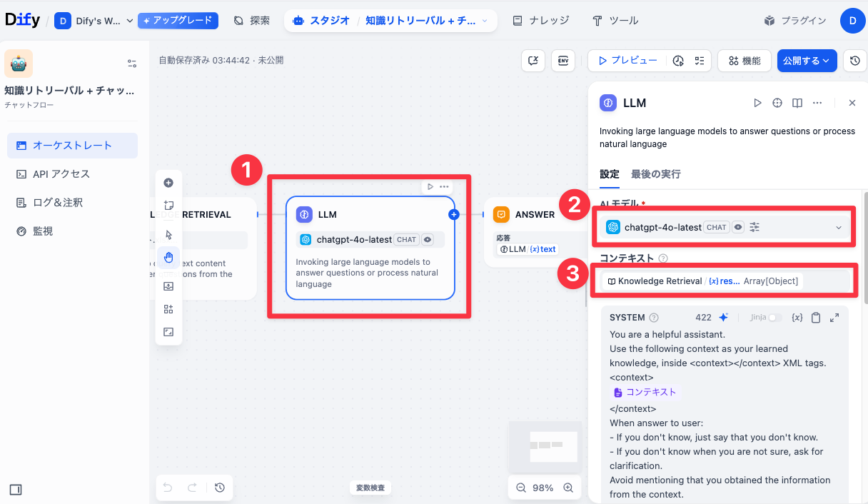The height and width of the screenshot is (504, 868).
Task: Click the add node plus icon in toolbar
Action: point(168,183)
